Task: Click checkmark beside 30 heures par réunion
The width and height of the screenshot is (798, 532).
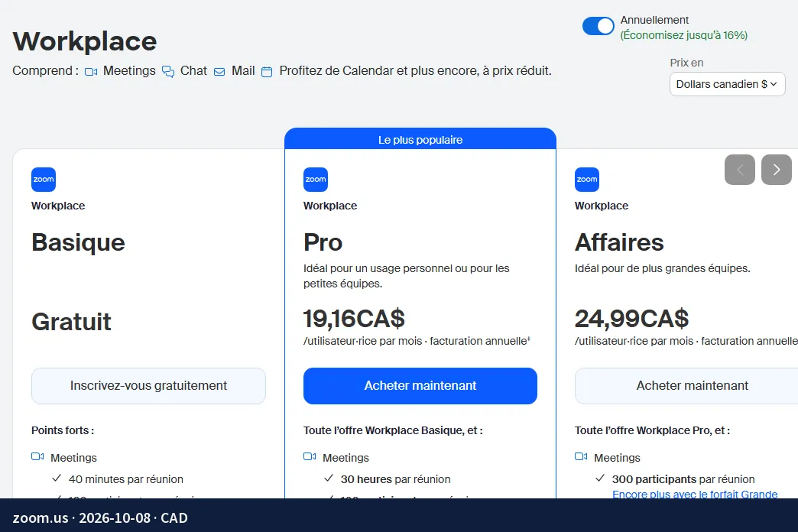Action: click(329, 478)
